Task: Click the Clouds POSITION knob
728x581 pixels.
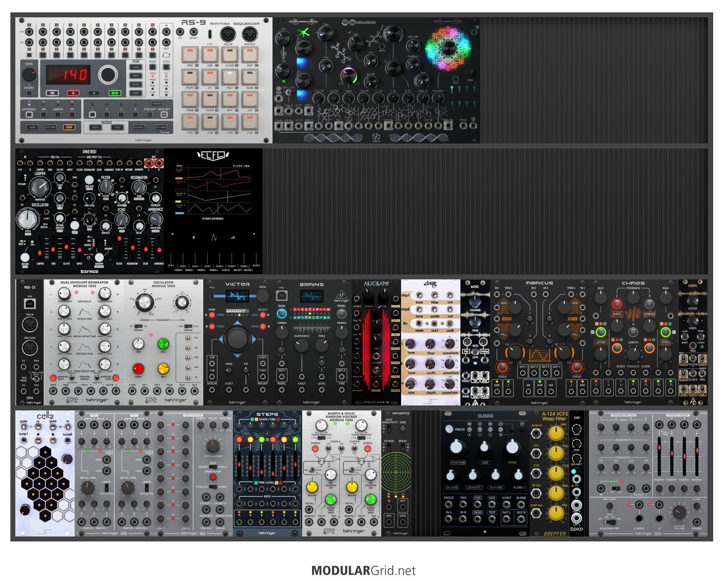Action: (456, 447)
